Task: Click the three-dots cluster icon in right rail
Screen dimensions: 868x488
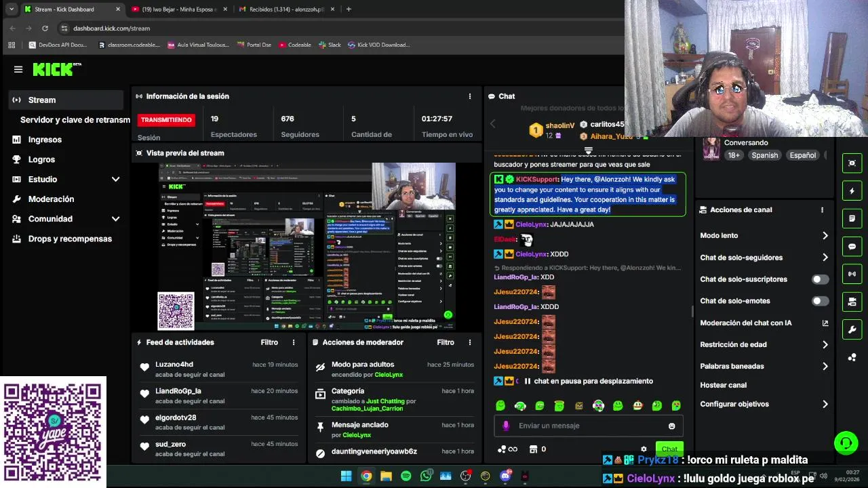Action: [x=852, y=357]
